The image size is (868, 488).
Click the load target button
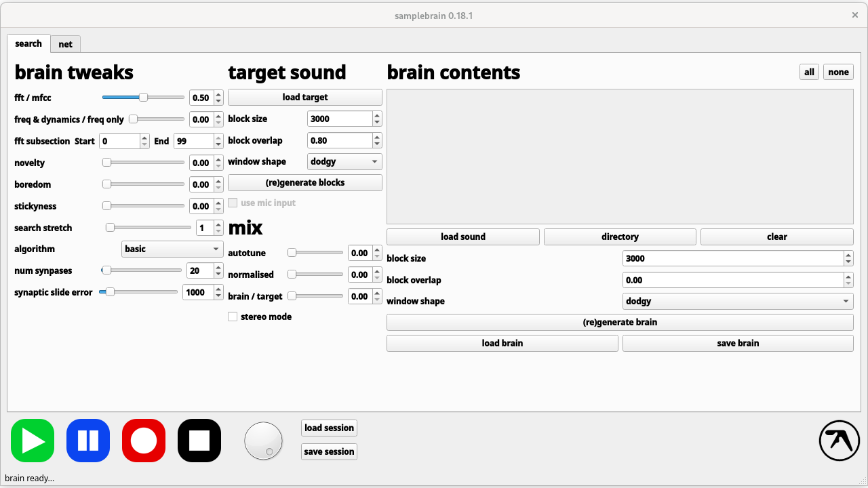coord(305,98)
